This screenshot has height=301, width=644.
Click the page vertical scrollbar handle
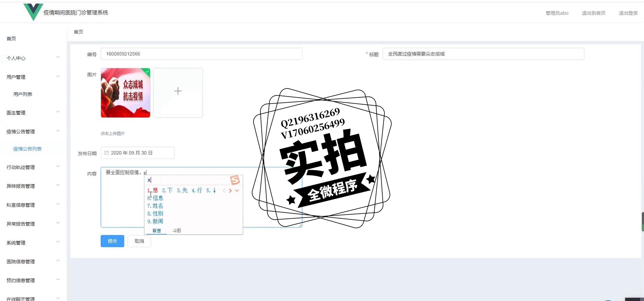pyautogui.click(x=643, y=222)
